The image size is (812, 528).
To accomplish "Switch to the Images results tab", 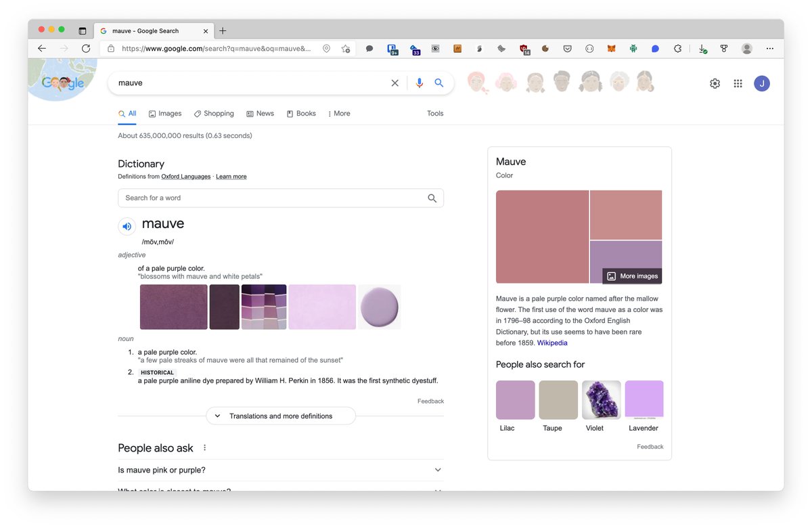I will pos(165,114).
